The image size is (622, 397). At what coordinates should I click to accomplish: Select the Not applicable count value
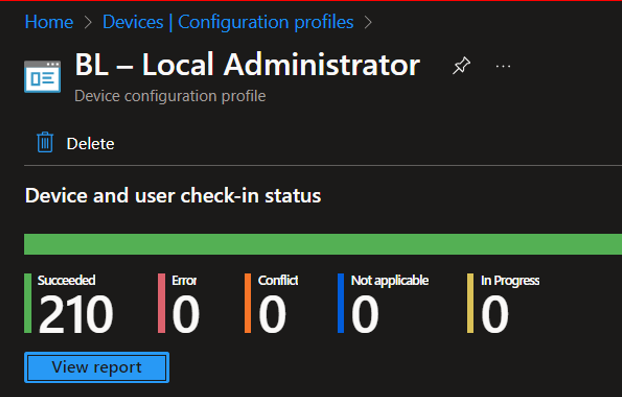coord(365,315)
